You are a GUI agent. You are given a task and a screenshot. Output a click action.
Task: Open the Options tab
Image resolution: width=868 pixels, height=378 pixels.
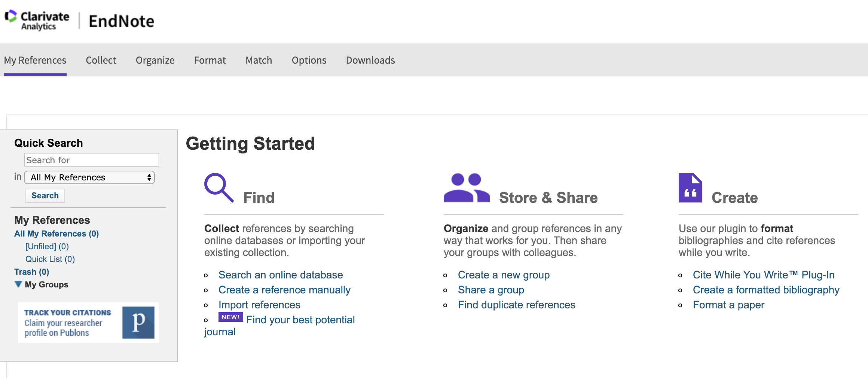(x=309, y=60)
